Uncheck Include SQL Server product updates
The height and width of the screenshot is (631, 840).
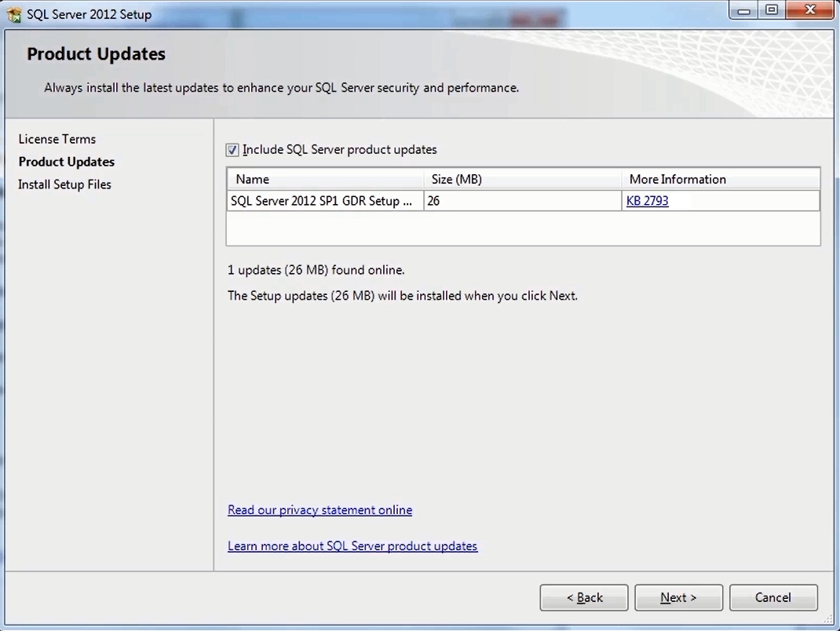pyautogui.click(x=232, y=150)
